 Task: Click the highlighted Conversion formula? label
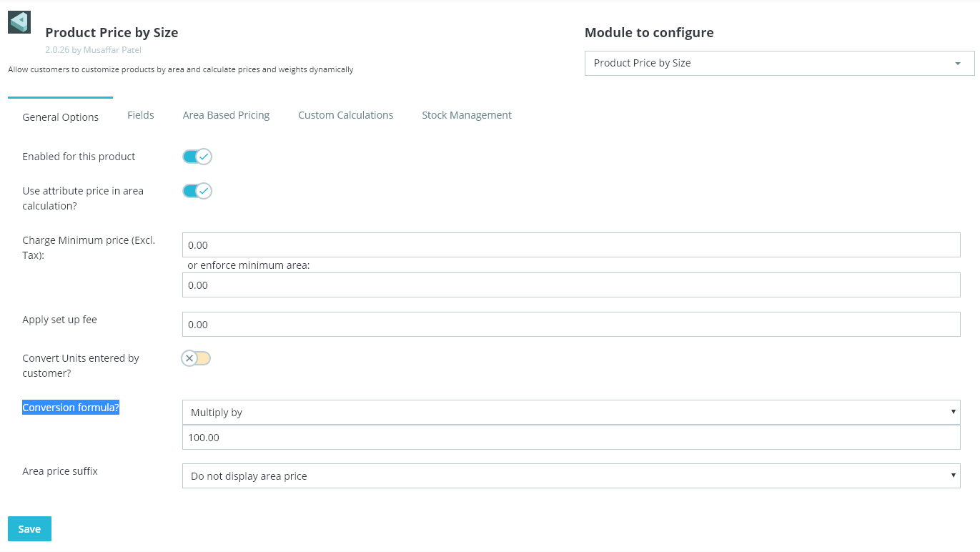click(71, 408)
